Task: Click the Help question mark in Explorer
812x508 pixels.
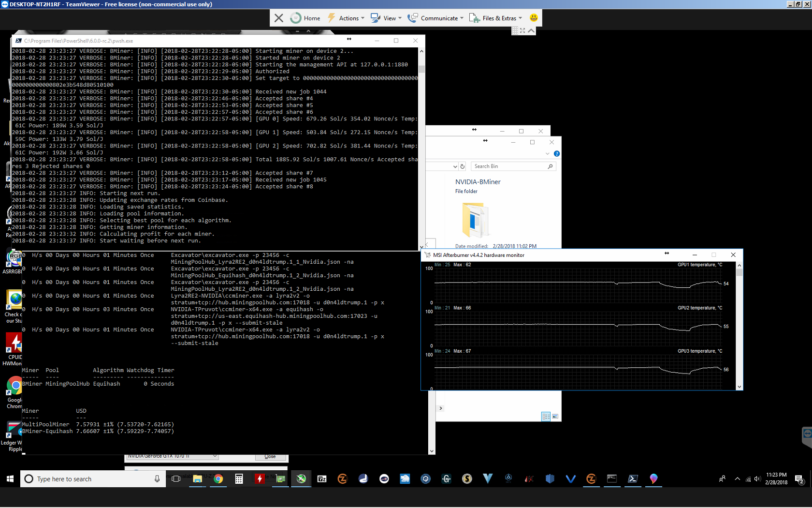Action: [x=556, y=154]
